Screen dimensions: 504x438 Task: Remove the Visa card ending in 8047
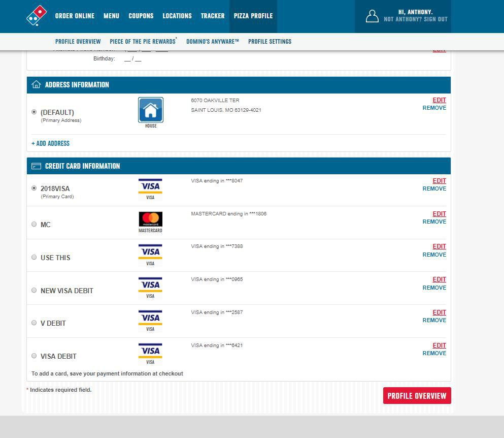point(434,189)
